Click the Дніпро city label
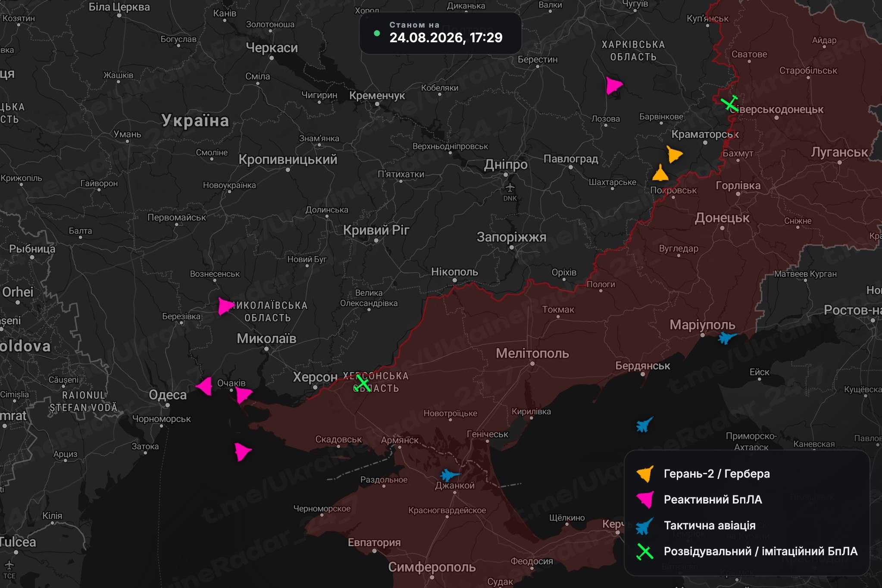882x588 pixels. point(506,164)
